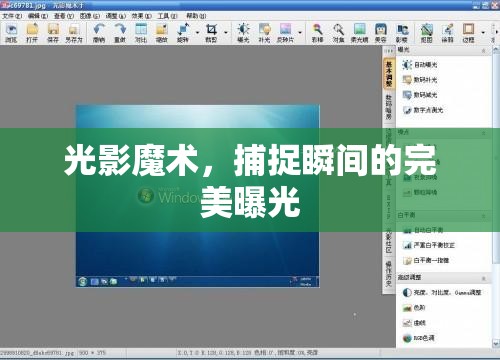The width and height of the screenshot is (500, 360).
Task: Open the Crop tool dropdown arrow
Action: point(226,33)
